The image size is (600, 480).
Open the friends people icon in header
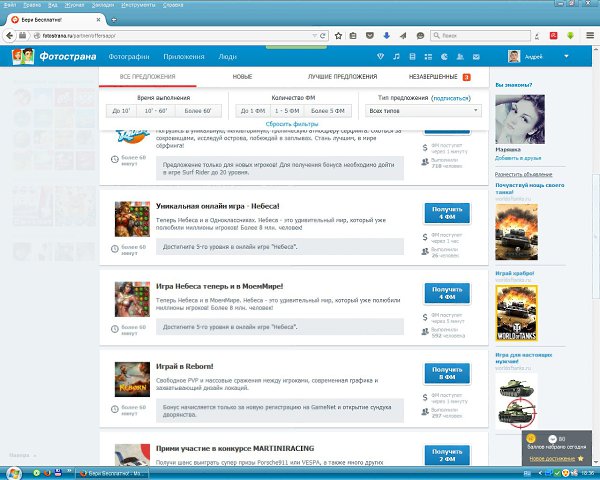point(460,57)
